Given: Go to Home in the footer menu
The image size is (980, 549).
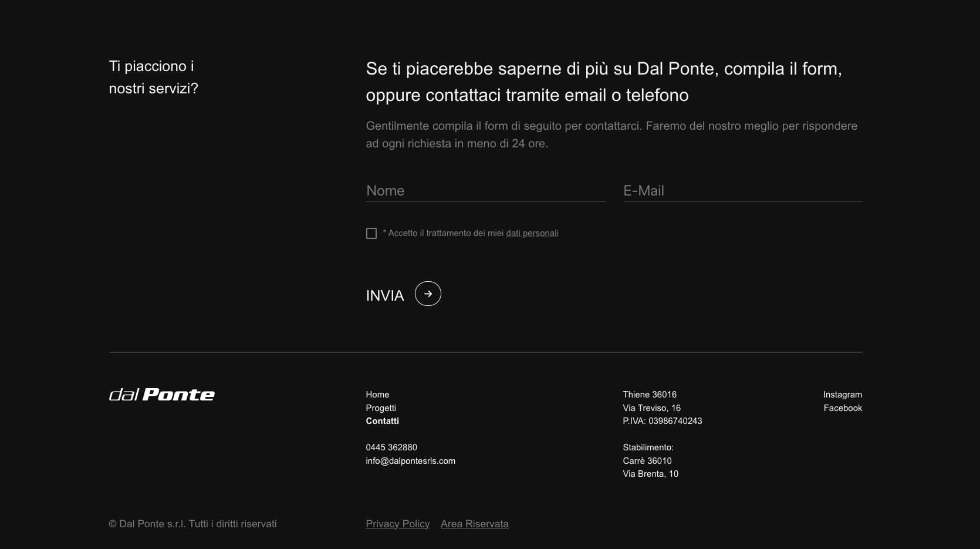Looking at the screenshot, I should 377,395.
